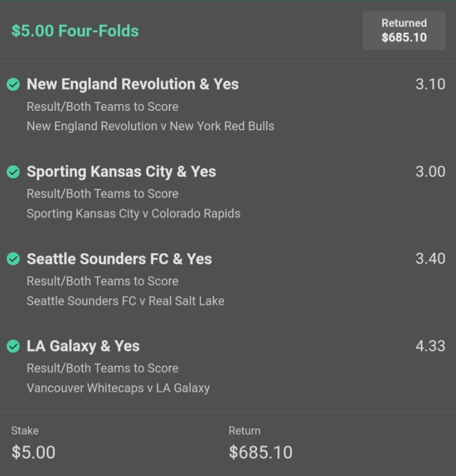Click the green checkmark beside Sporting Kansas City
The width and height of the screenshot is (456, 476).
tap(13, 172)
